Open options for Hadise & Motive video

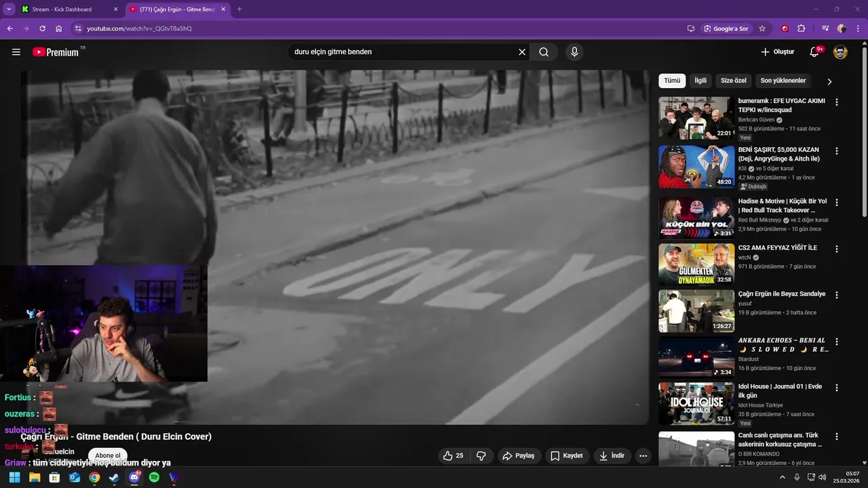[837, 203]
